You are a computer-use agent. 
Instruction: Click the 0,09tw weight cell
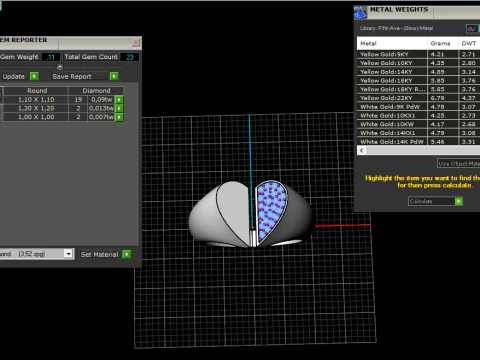(x=101, y=99)
